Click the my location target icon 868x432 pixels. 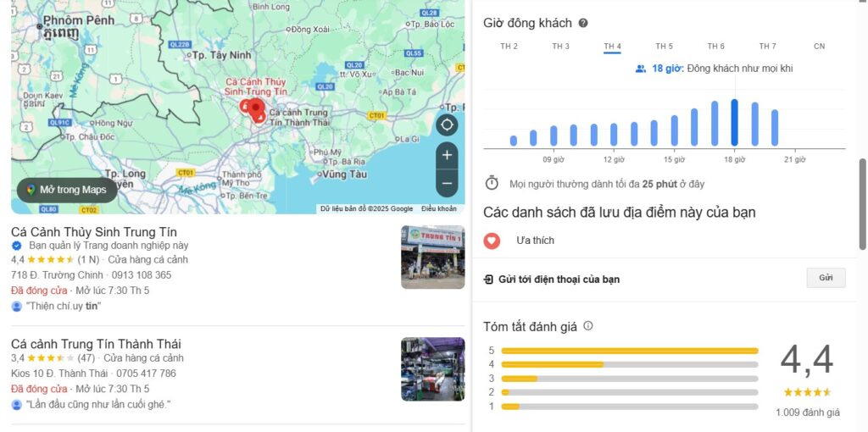pyautogui.click(x=447, y=125)
